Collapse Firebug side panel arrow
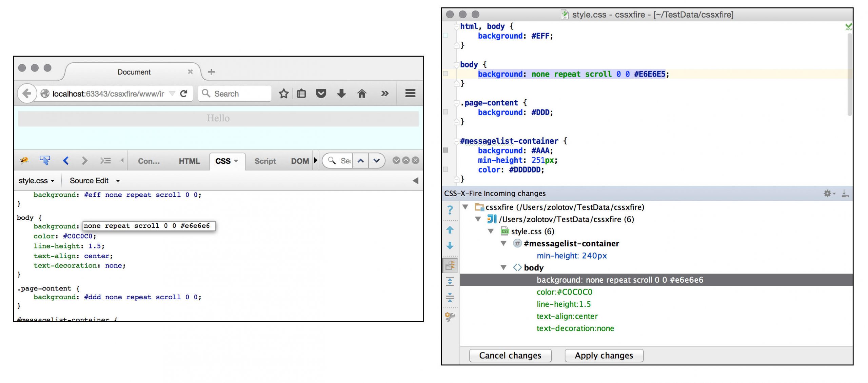 [415, 181]
